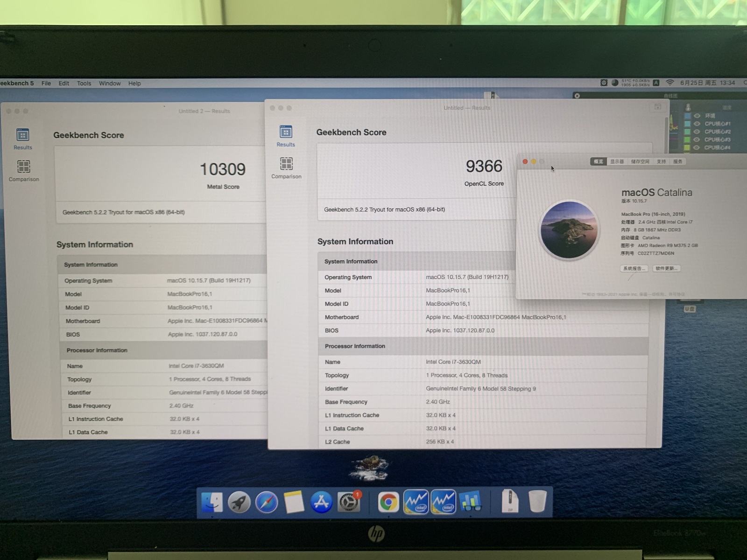747x560 pixels.
Task: Launch Launchpad rocket icon in Dock
Action: click(x=239, y=503)
